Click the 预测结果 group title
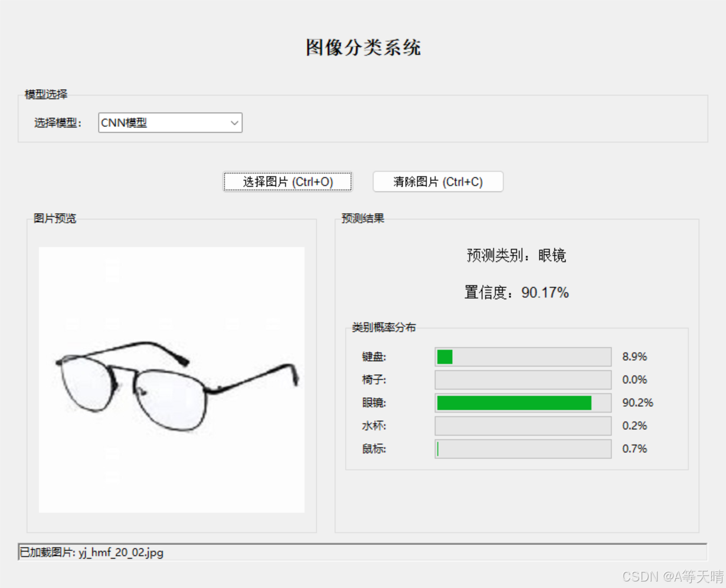This screenshot has width=726, height=588. [363, 218]
